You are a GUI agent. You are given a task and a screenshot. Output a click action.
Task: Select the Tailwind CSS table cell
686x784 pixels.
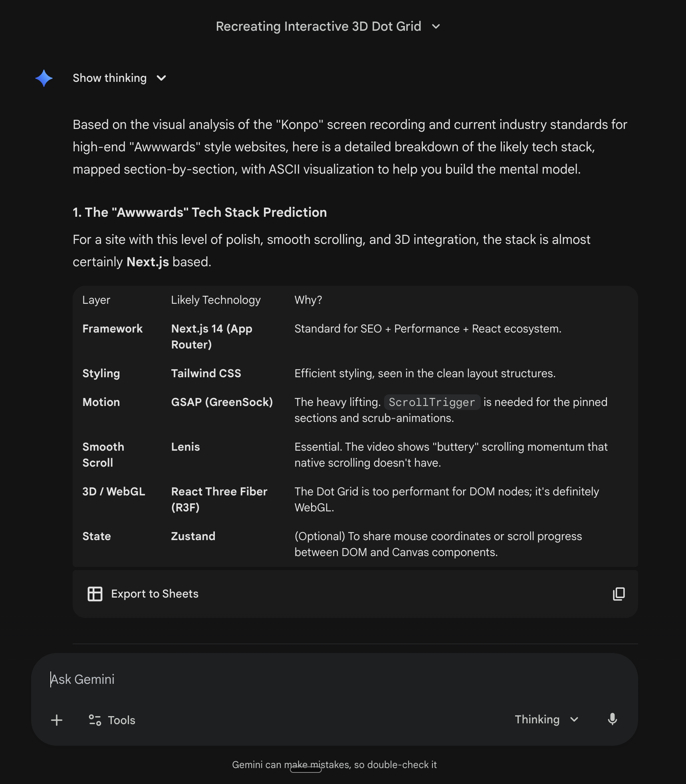click(206, 374)
